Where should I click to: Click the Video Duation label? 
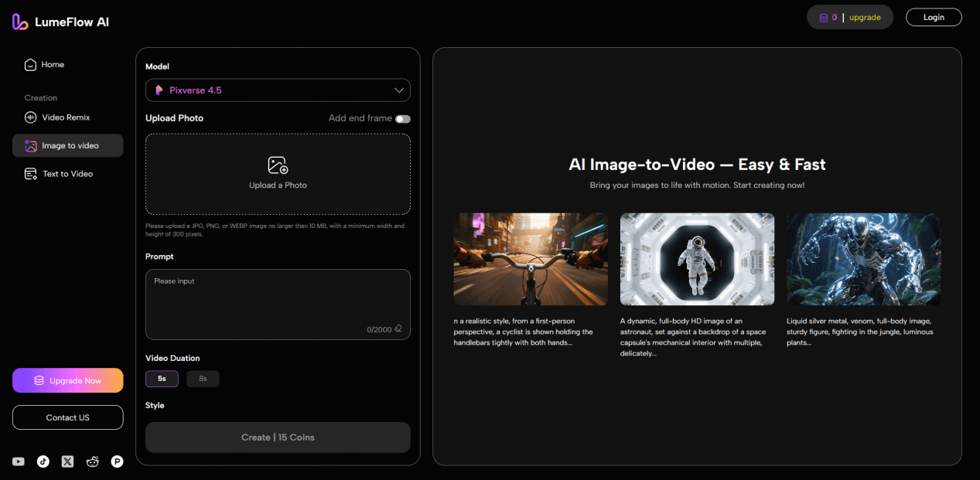[x=172, y=358]
